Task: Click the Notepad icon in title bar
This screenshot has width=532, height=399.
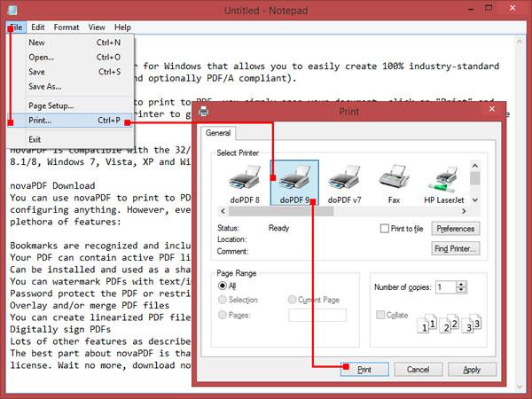Action: 12,10
